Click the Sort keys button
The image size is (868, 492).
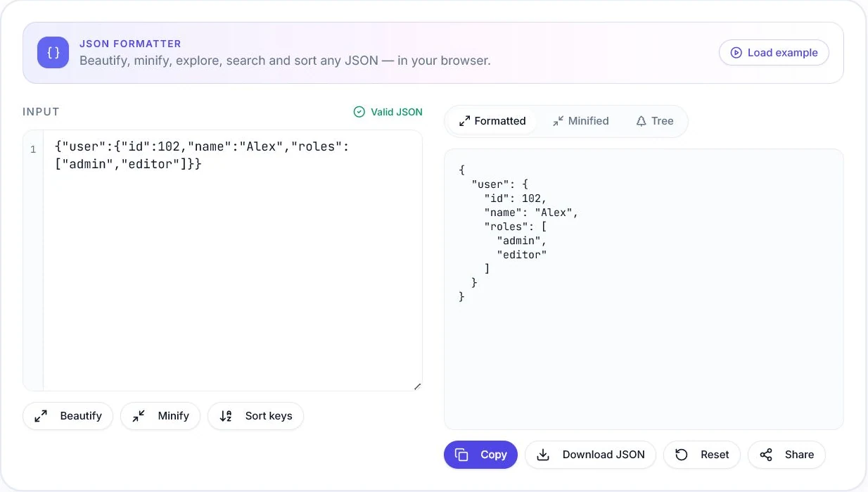[255, 416]
